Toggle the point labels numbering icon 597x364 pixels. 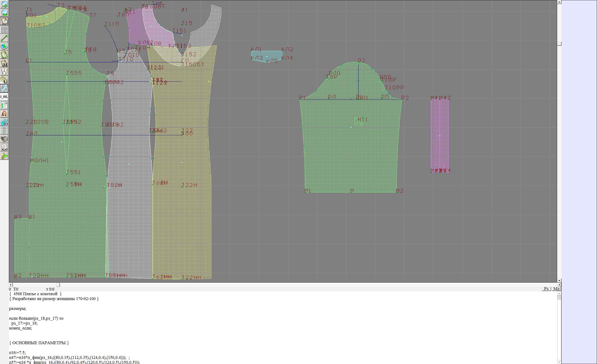pos(4,88)
